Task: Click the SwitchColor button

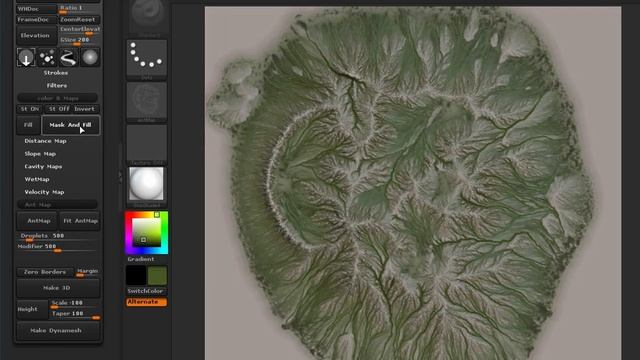Action: click(146, 291)
